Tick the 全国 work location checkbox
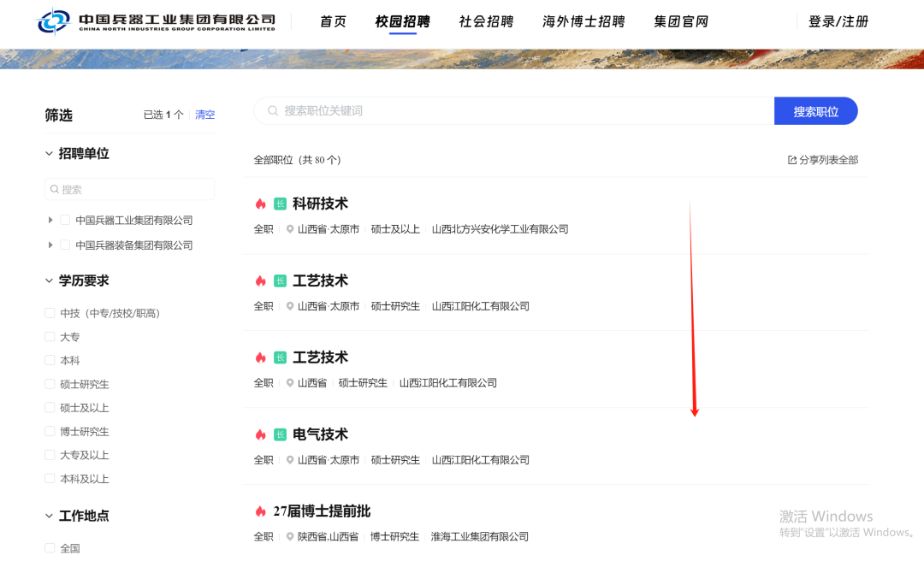924x561 pixels. coord(50,548)
